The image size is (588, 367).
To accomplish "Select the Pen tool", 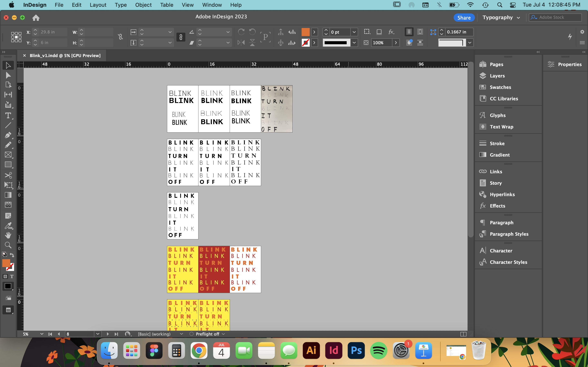I will pos(8,135).
